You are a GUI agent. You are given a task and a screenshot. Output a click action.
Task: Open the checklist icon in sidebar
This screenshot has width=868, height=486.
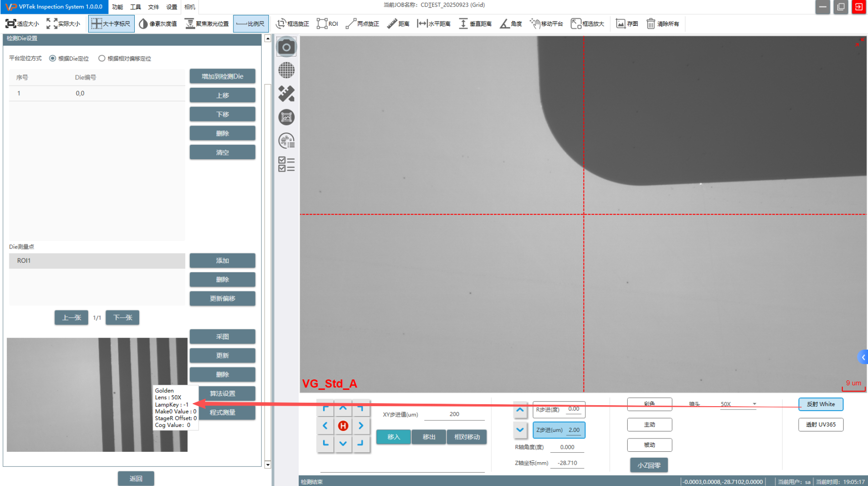[x=286, y=164]
